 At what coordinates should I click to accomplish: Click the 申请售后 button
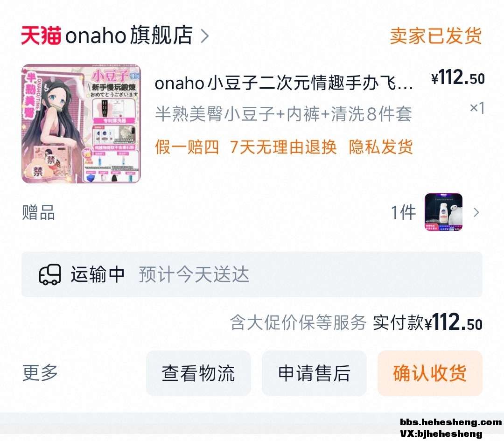point(314,373)
